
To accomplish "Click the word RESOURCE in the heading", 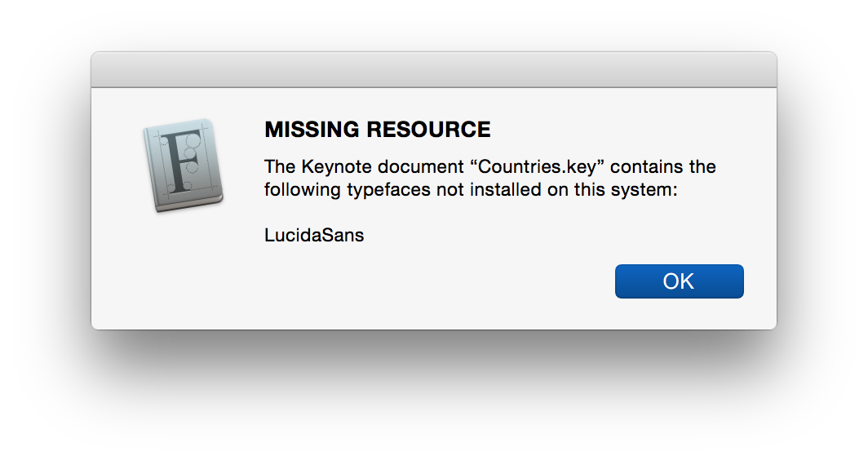I will click(x=428, y=130).
